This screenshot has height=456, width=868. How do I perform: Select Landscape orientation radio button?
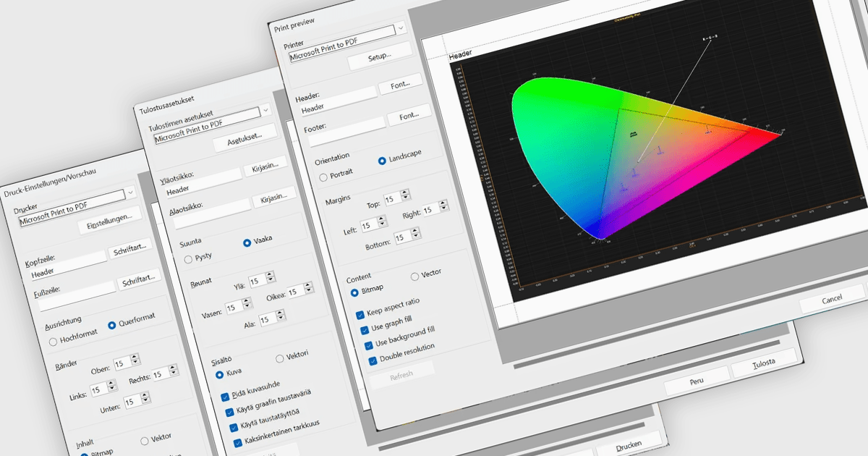(x=383, y=160)
